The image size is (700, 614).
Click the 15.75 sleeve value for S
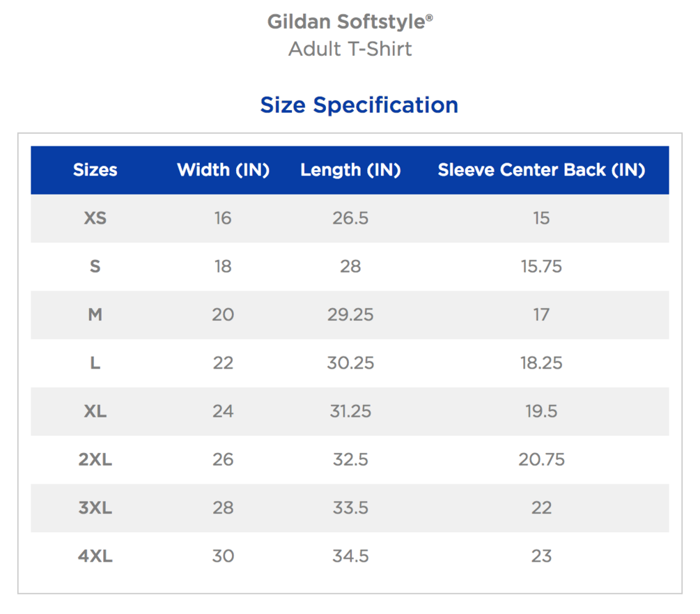coord(541,267)
